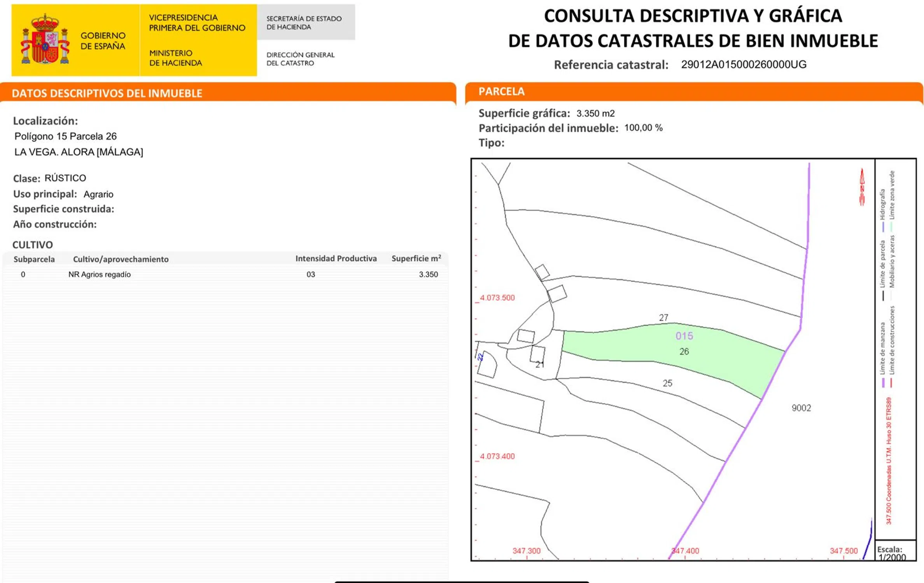Viewport: 924px width, 583px height.
Task: Click VICEPRESIDENCIA PRIMERA DEL GOBIERNO text
Action: point(197,23)
